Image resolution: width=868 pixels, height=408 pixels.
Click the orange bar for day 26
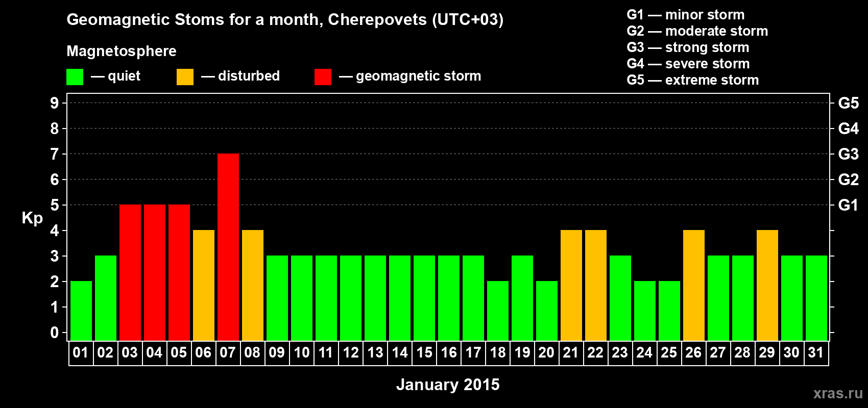[694, 285]
